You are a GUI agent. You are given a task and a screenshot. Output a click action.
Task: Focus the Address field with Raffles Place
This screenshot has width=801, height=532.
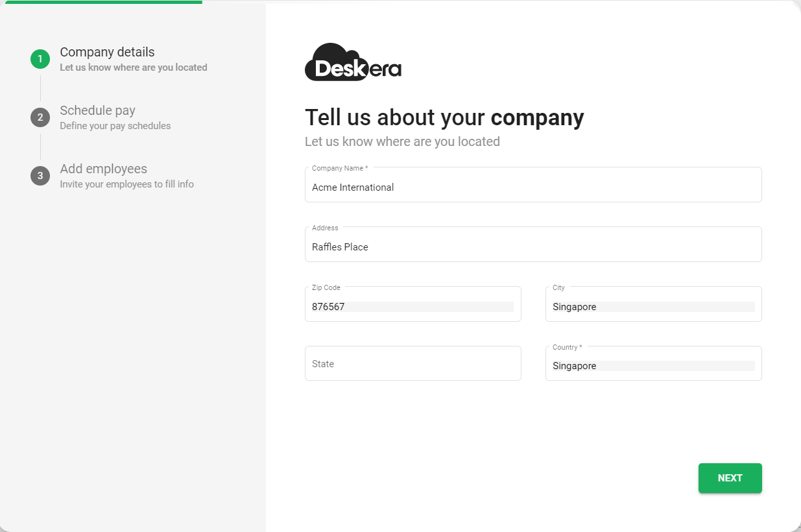[533, 245]
